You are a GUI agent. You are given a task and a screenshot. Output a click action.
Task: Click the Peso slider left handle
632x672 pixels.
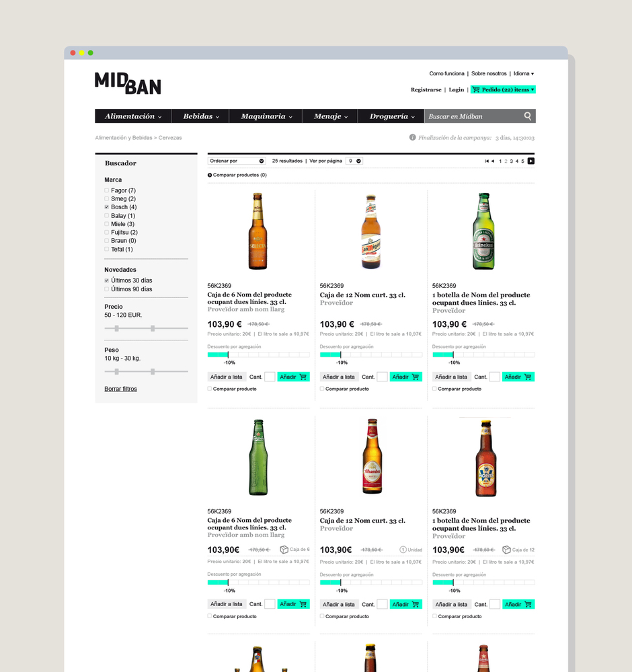(116, 371)
